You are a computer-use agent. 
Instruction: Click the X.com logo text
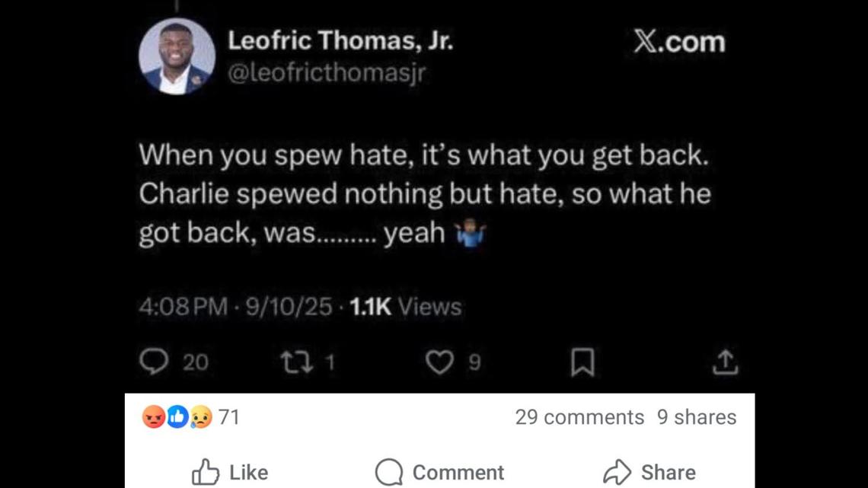point(679,41)
